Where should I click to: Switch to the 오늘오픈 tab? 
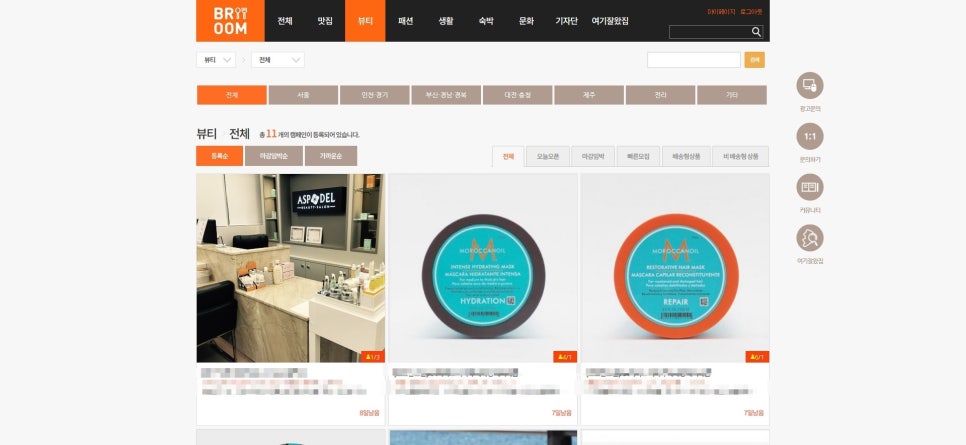click(548, 157)
